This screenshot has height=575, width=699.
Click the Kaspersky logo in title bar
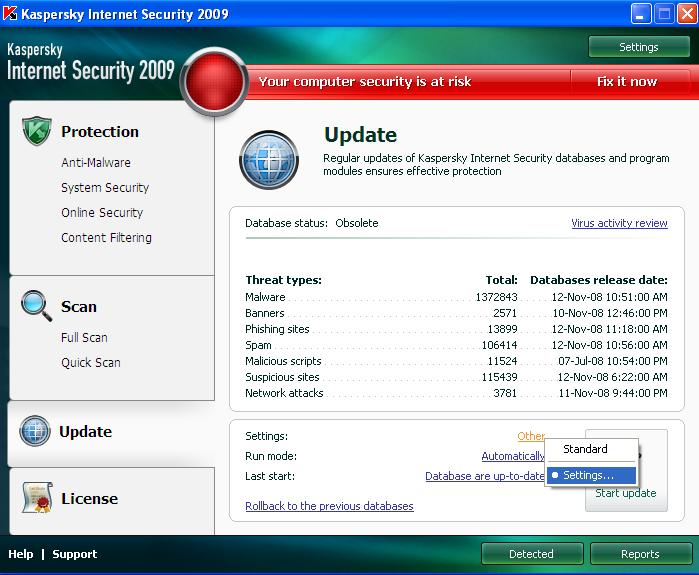click(x=10, y=13)
